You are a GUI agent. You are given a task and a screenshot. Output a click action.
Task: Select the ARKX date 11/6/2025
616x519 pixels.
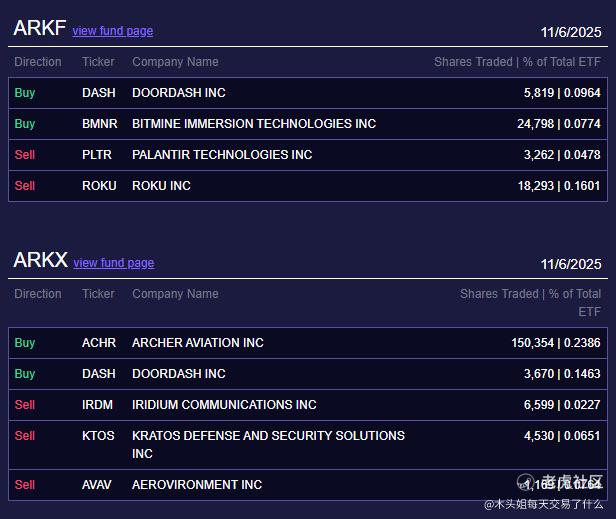571,264
